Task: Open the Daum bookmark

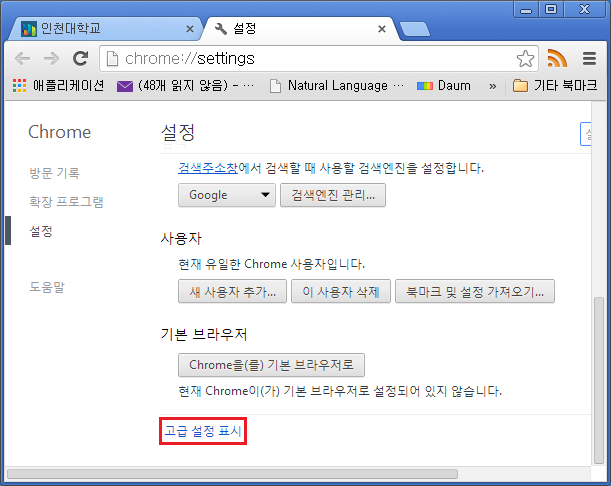Action: pyautogui.click(x=444, y=85)
